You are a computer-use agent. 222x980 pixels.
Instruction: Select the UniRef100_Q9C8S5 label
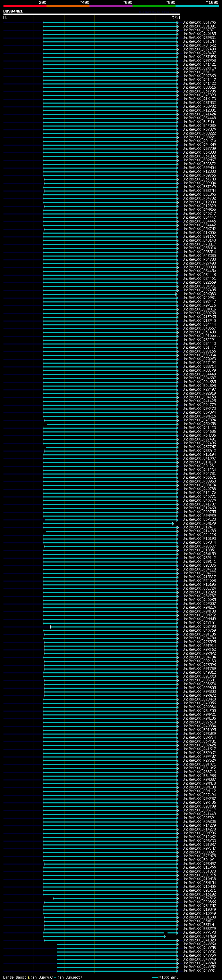(199, 565)
